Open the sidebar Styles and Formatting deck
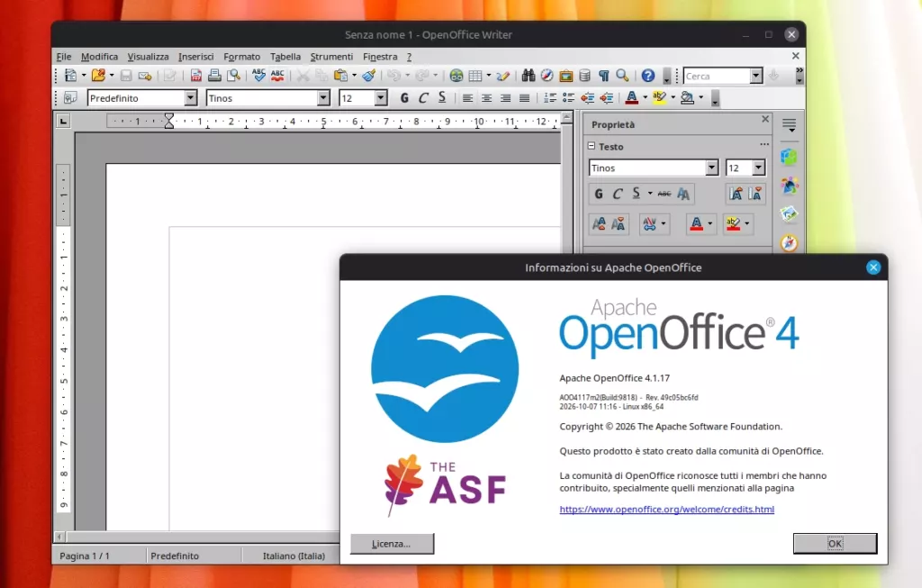Screen dimensions: 922x588 [x=789, y=186]
